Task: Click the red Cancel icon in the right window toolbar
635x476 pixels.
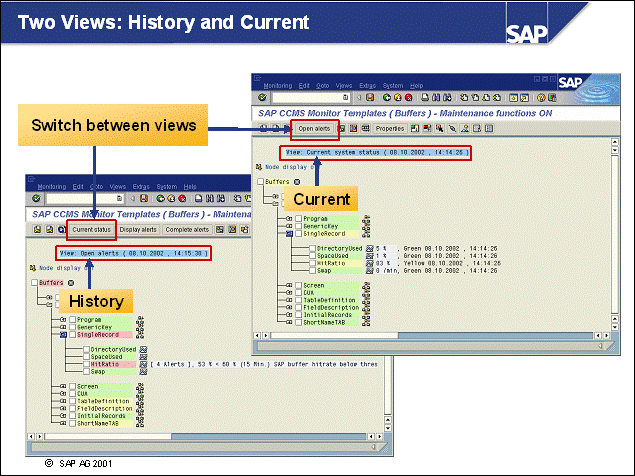Action: (407, 98)
